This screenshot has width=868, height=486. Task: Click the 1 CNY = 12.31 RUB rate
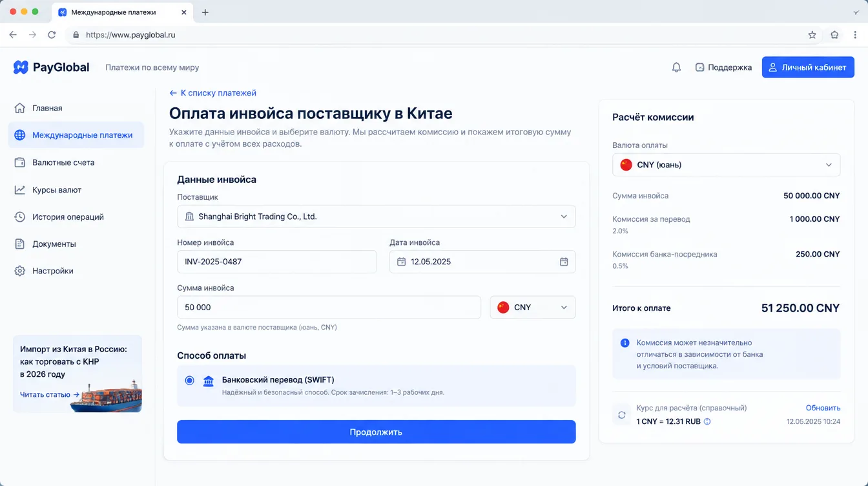pos(668,422)
